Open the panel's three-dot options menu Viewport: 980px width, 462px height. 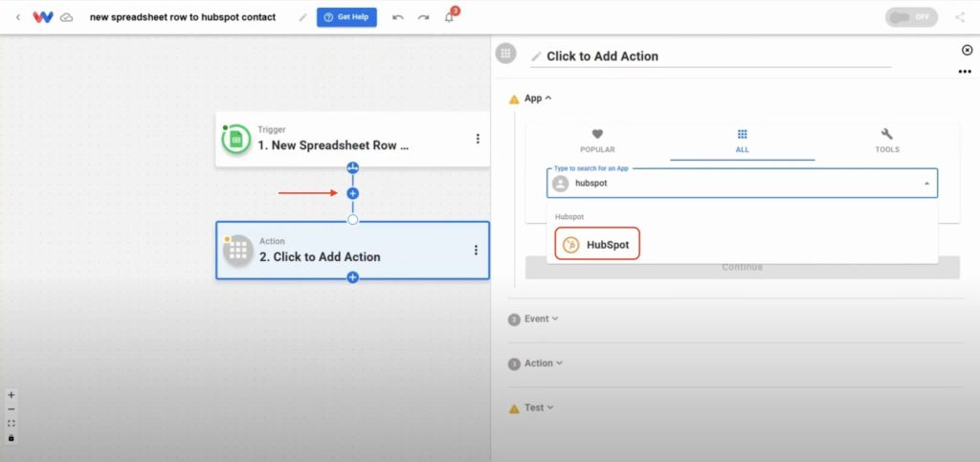coord(965,72)
